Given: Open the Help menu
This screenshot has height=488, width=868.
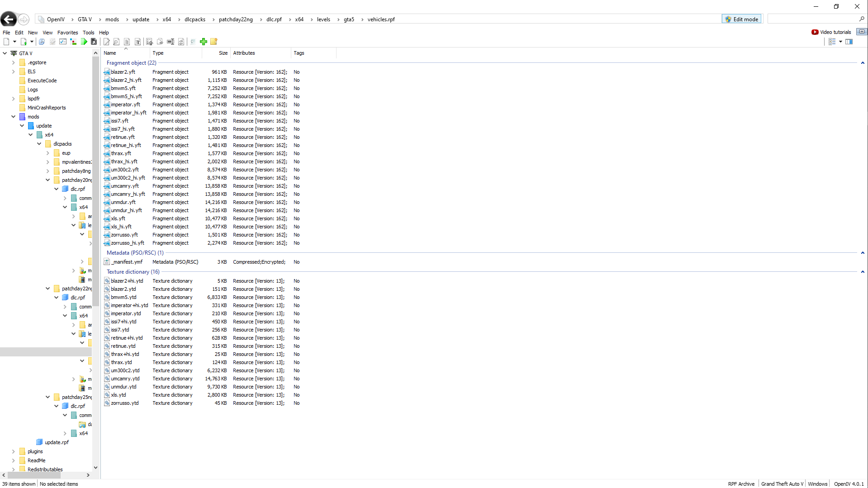Looking at the screenshot, I should (x=104, y=33).
